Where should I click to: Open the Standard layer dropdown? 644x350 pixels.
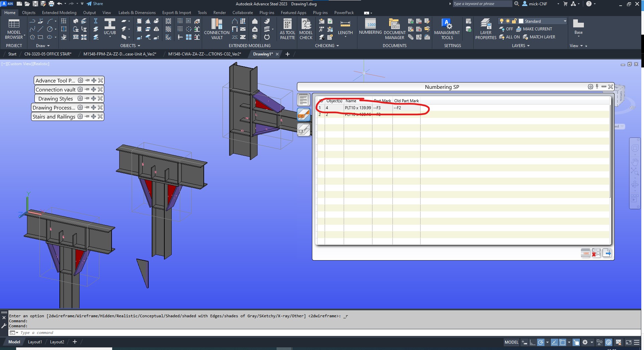(x=565, y=21)
